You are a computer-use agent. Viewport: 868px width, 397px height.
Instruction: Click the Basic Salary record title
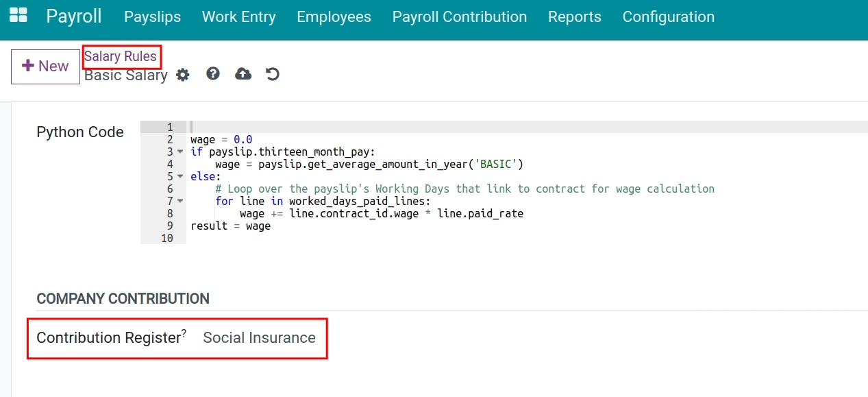coord(126,75)
